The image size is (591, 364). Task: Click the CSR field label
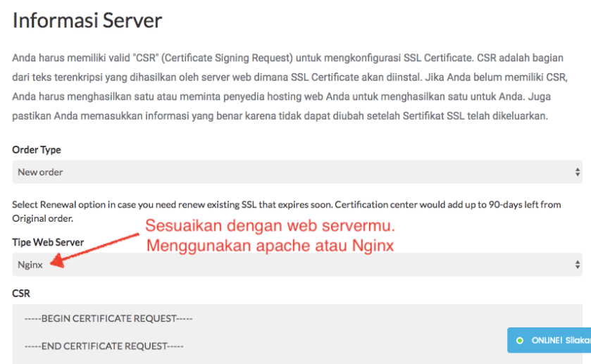coord(21,294)
